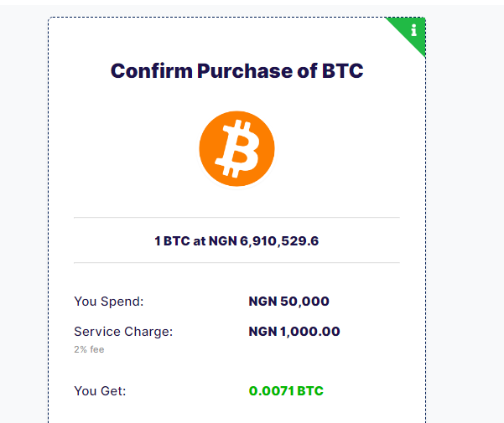The height and width of the screenshot is (423, 504).
Task: Click the gray background right of card
Action: point(465,212)
